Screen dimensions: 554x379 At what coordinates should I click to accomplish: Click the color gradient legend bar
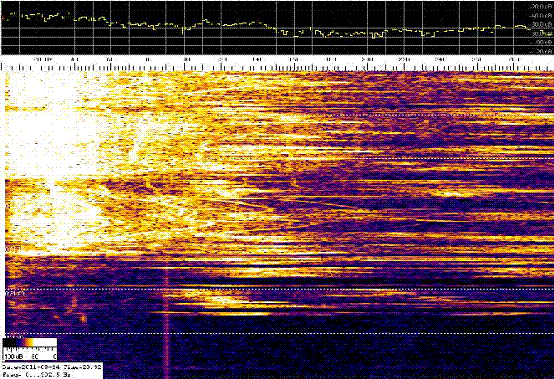click(30, 343)
